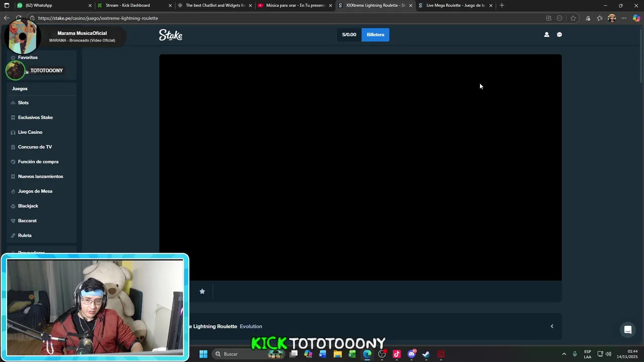644x362 pixels.
Task: Open the Edge settings and more menu
Action: [624, 18]
